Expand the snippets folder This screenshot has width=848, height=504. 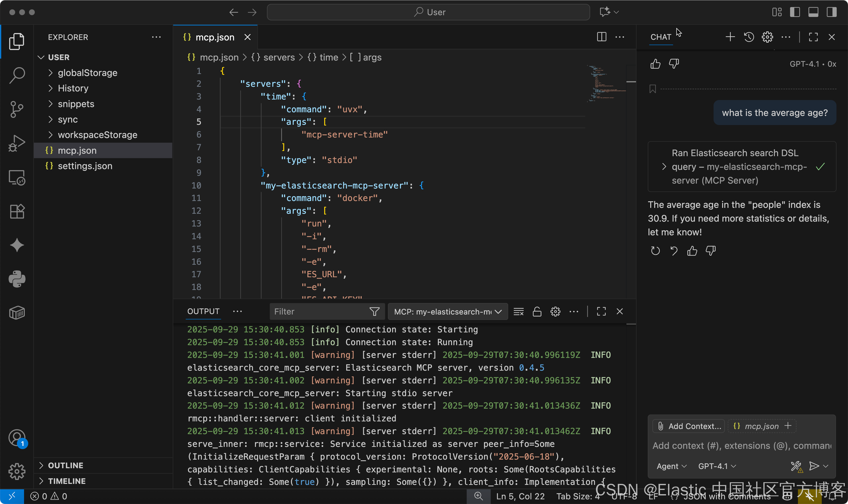(103, 104)
